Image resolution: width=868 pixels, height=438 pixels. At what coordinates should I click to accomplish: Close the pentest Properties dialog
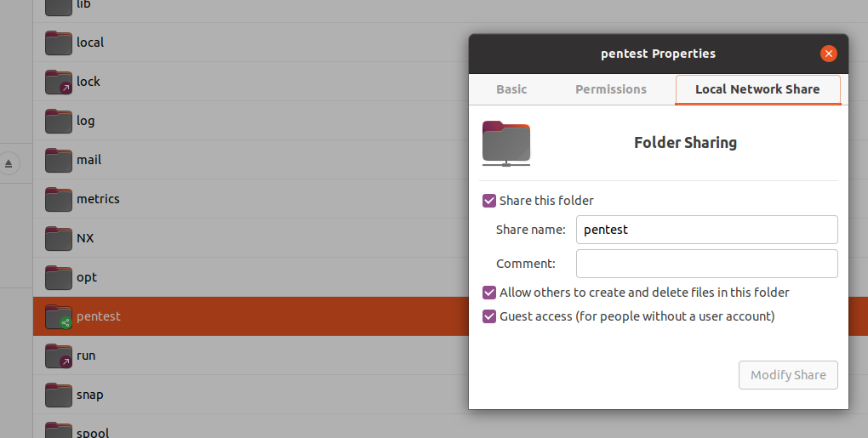coord(828,54)
